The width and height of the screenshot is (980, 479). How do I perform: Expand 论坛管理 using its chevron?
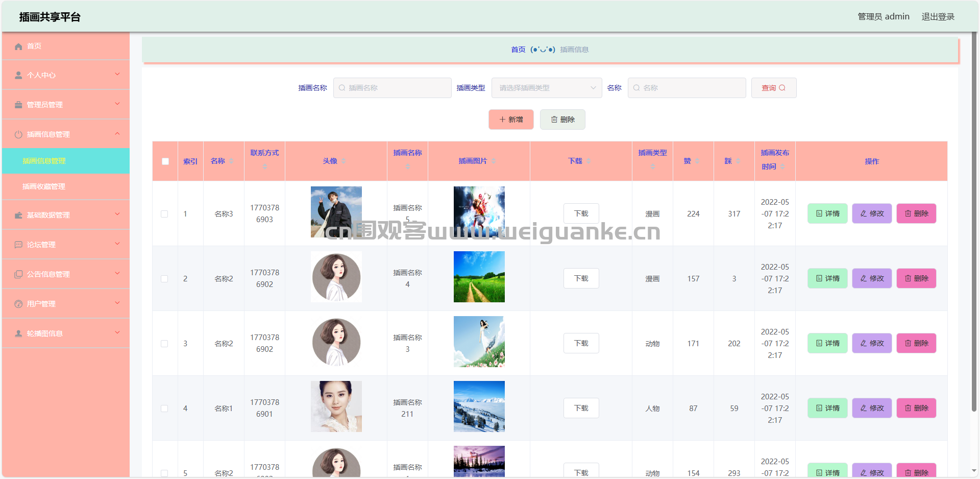click(117, 244)
